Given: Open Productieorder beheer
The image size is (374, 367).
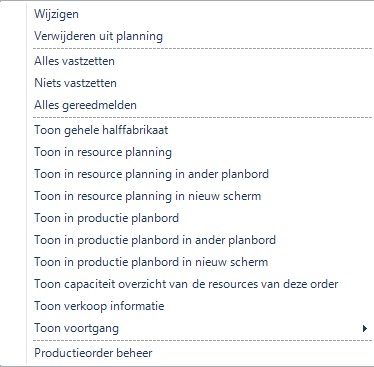Looking at the screenshot, I should pos(200,353).
